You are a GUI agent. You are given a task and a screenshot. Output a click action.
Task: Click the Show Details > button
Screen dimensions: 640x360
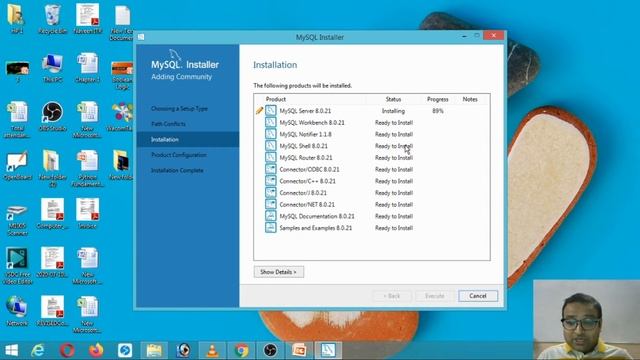coord(279,272)
